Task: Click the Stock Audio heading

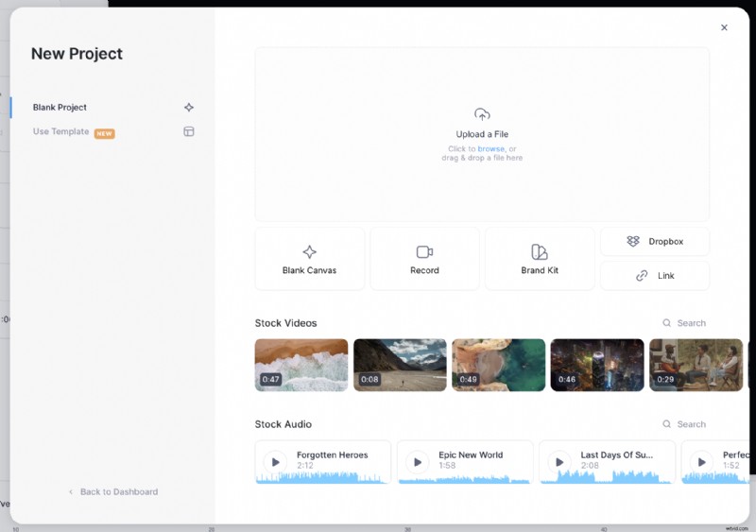Action: 283,424
